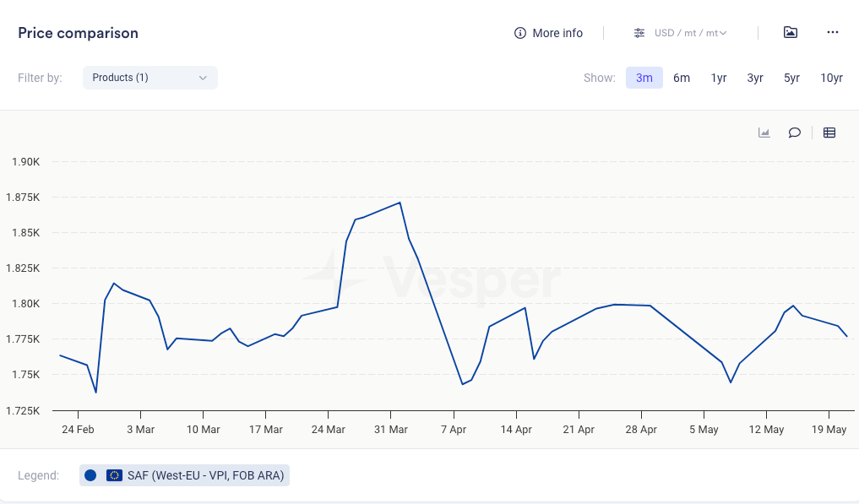Show the 10yr price range

tap(831, 78)
